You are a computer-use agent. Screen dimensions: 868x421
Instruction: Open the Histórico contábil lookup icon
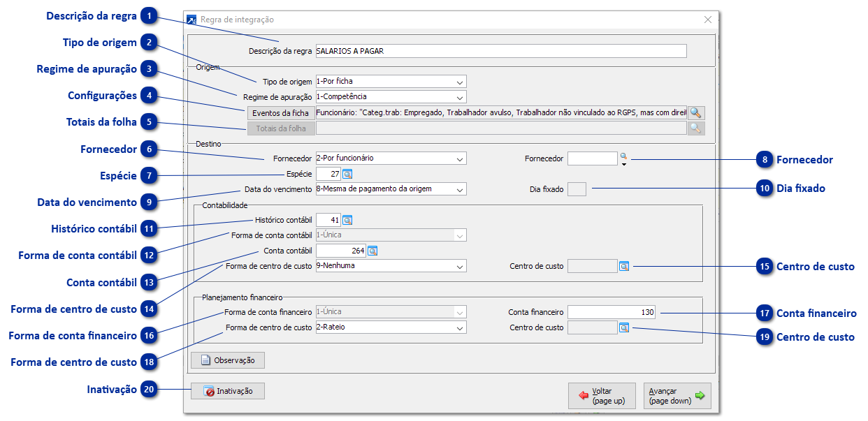click(347, 220)
